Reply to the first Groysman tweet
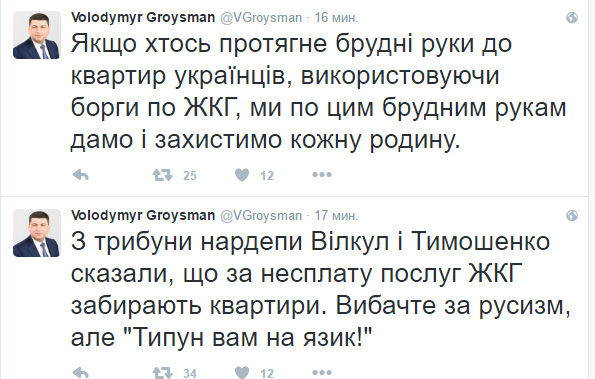The width and height of the screenshot is (595, 379). (x=80, y=175)
